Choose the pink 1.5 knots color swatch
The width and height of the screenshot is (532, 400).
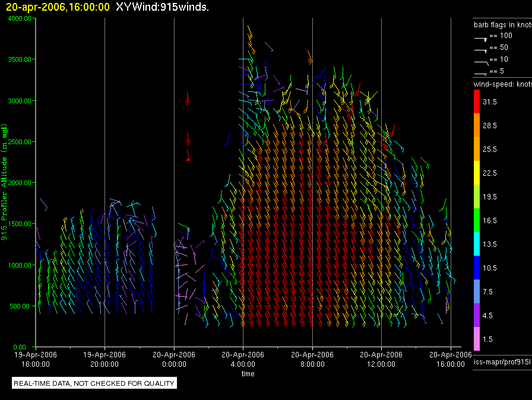476,339
